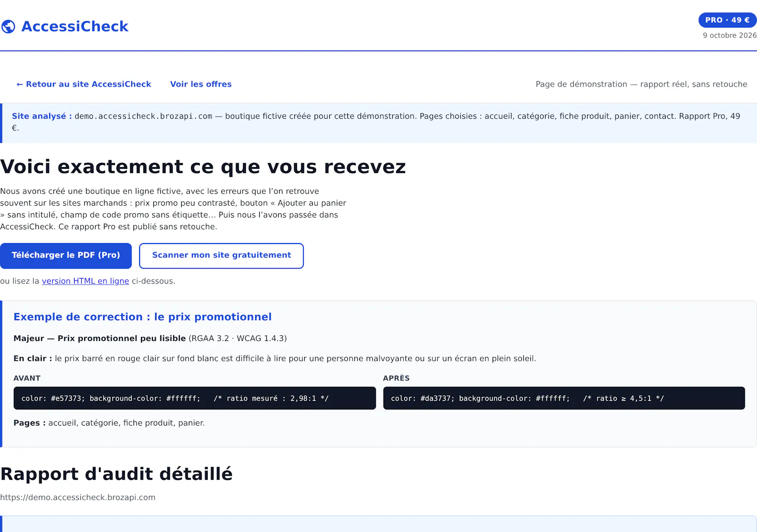
Task: Download the report with Télécharger le PDF (Pro)
Action: [x=66, y=255]
